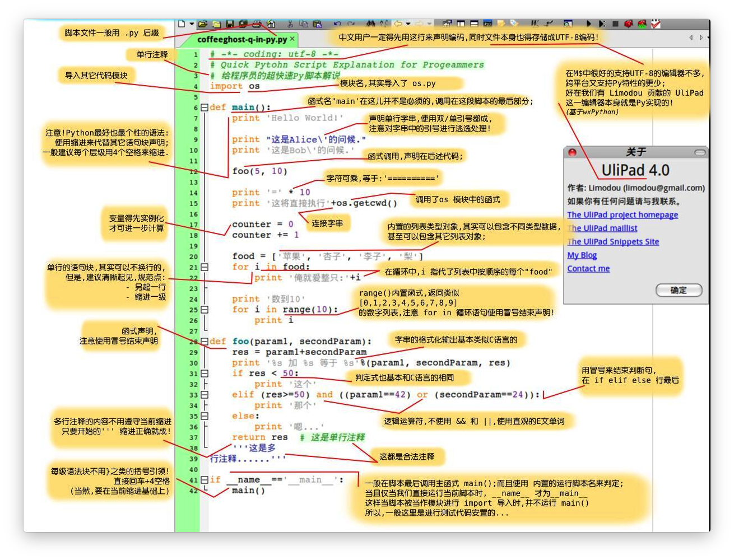Open The UliPad Snippets Site link
Viewport: 734px width, 560px height.
[x=613, y=242]
